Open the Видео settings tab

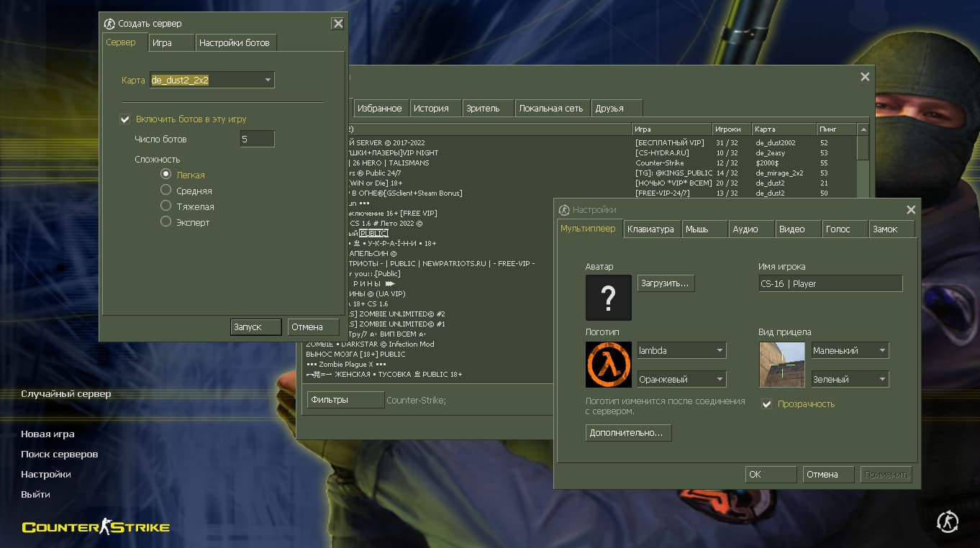pyautogui.click(x=798, y=229)
